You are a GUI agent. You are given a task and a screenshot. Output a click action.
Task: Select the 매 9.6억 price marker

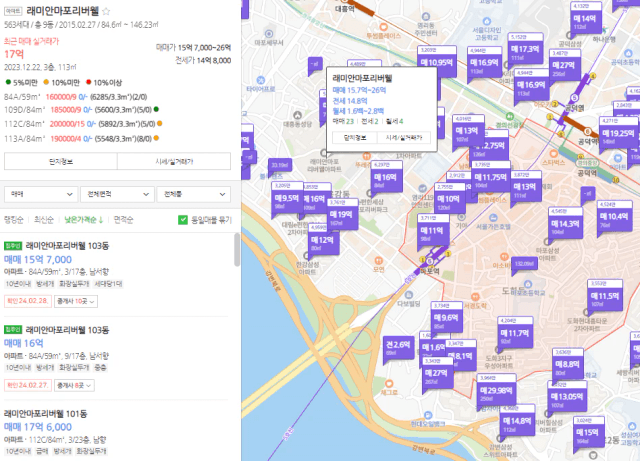tap(447, 318)
